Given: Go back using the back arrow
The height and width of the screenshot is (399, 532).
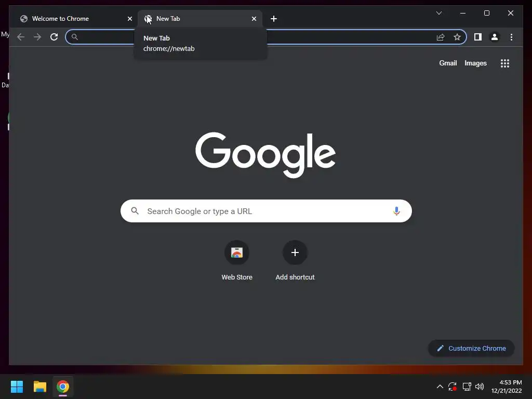Looking at the screenshot, I should 21,37.
